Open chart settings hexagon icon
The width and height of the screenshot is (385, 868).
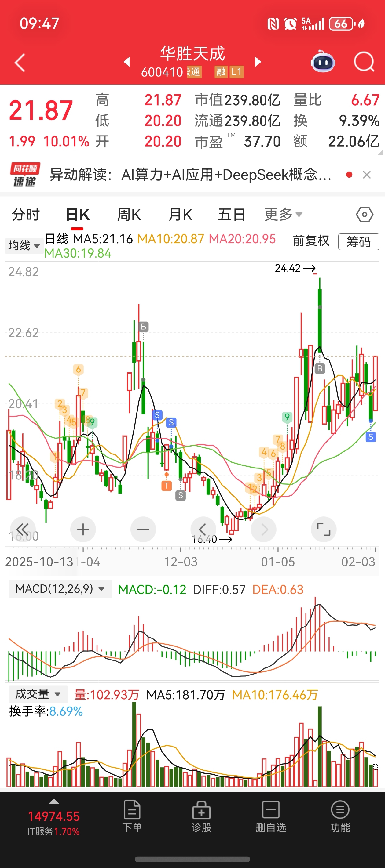point(365,215)
